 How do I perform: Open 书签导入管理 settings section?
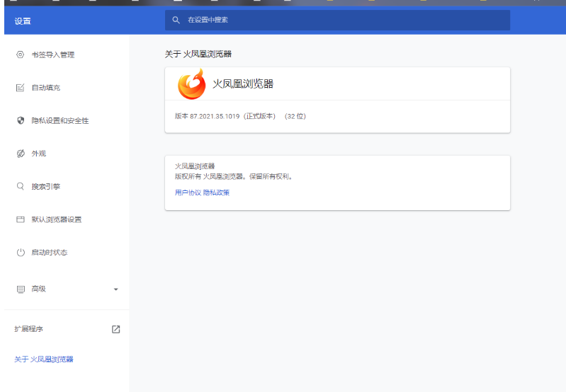tap(53, 54)
